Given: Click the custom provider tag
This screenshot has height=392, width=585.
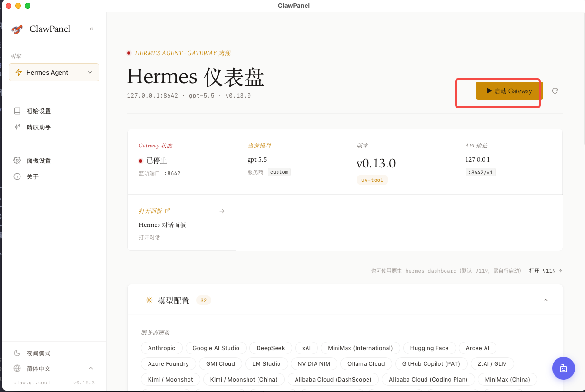Looking at the screenshot, I should (279, 172).
